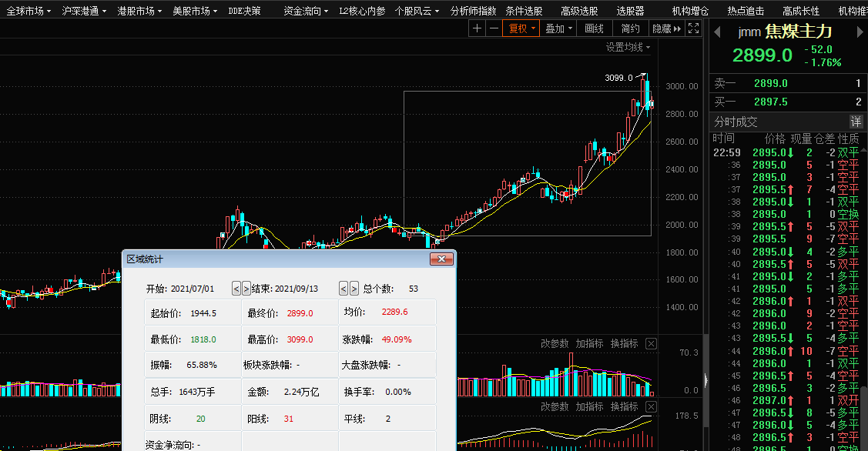
Task: Close the MACD indicator sub-panel
Action: click(651, 406)
